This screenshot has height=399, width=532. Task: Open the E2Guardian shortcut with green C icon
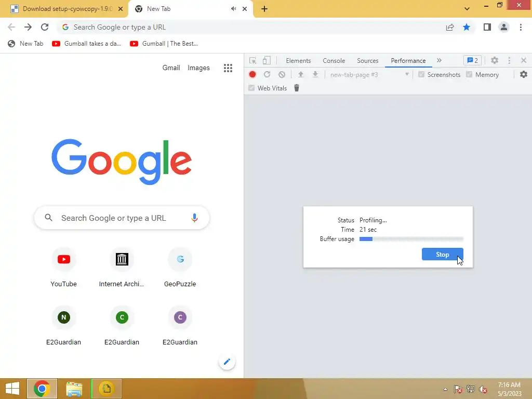point(122,326)
